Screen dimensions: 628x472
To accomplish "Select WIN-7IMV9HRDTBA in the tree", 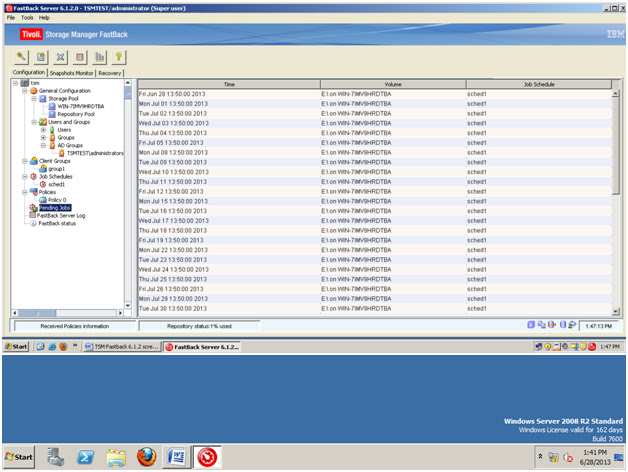I will click(x=81, y=107).
